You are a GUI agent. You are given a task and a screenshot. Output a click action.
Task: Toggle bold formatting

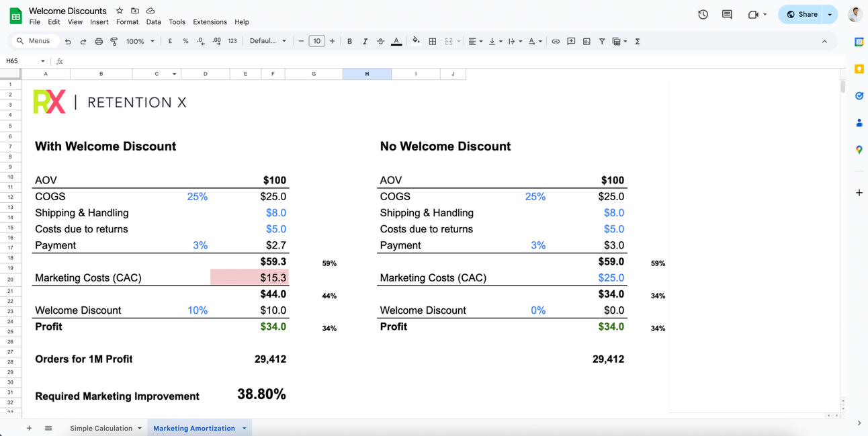pos(349,41)
